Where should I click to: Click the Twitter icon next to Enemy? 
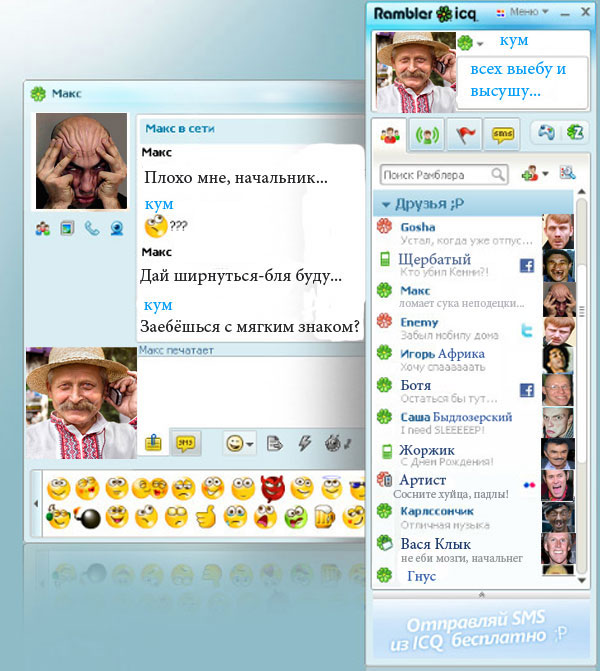[526, 329]
